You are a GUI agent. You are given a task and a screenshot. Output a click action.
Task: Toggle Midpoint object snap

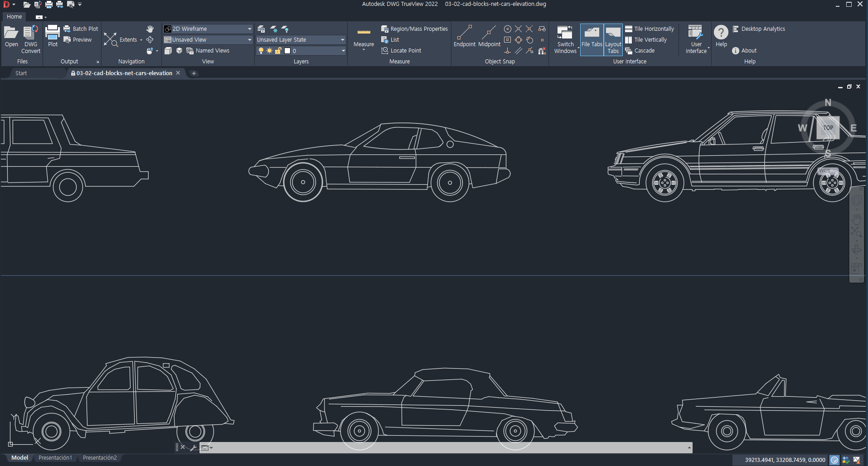(x=489, y=36)
